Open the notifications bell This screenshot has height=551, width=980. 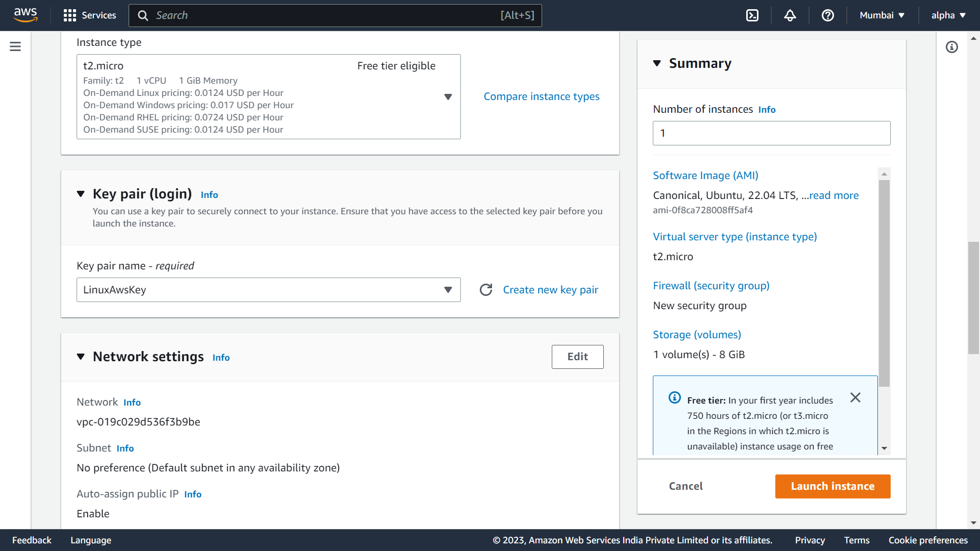(x=790, y=15)
